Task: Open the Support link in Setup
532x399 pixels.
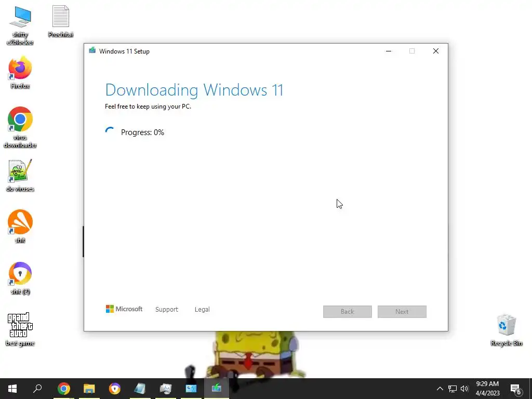Action: (x=167, y=310)
